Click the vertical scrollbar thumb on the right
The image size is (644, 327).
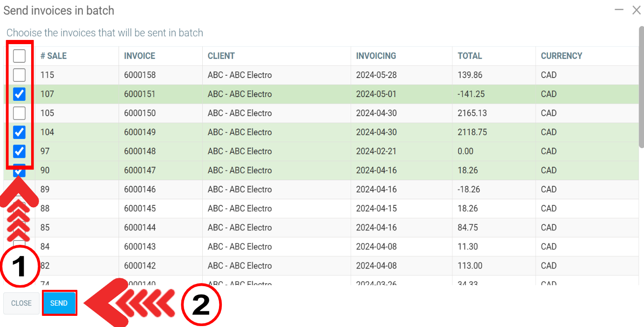tap(641, 88)
